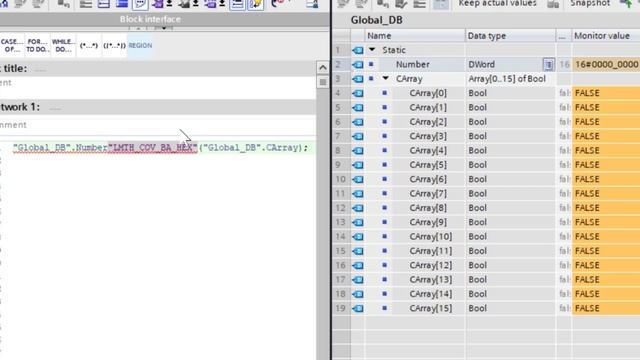
Task: Click the Static name cell
Action: point(393,50)
